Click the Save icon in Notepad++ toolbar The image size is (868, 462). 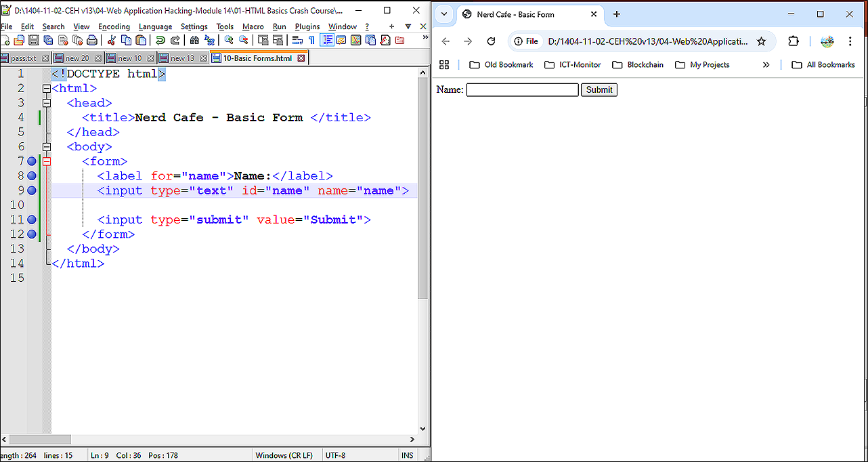[x=32, y=41]
